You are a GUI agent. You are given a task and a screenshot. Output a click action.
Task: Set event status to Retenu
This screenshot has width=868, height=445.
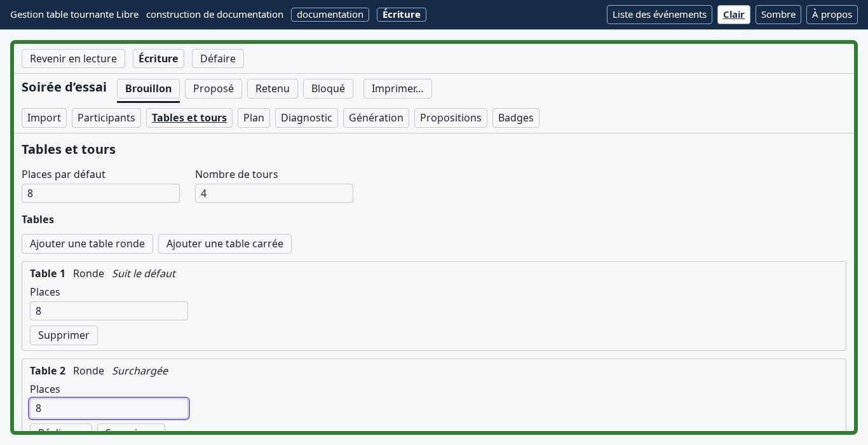[x=273, y=88]
